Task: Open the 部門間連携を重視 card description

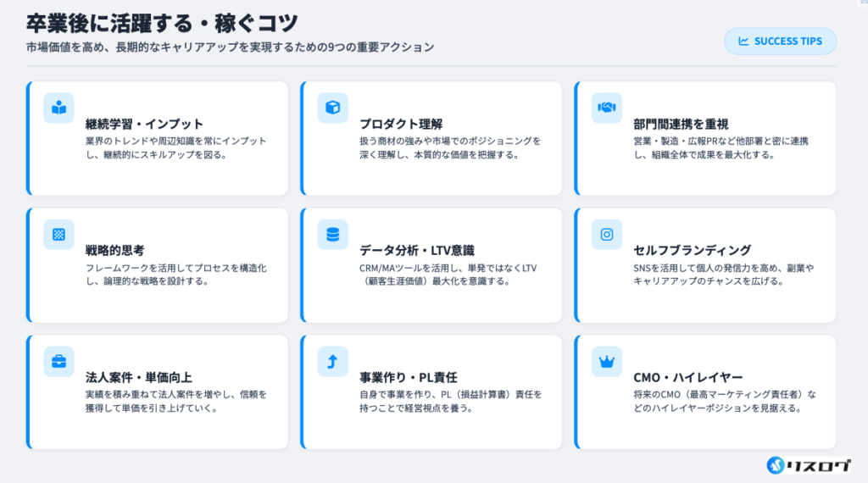Action: 721,147
